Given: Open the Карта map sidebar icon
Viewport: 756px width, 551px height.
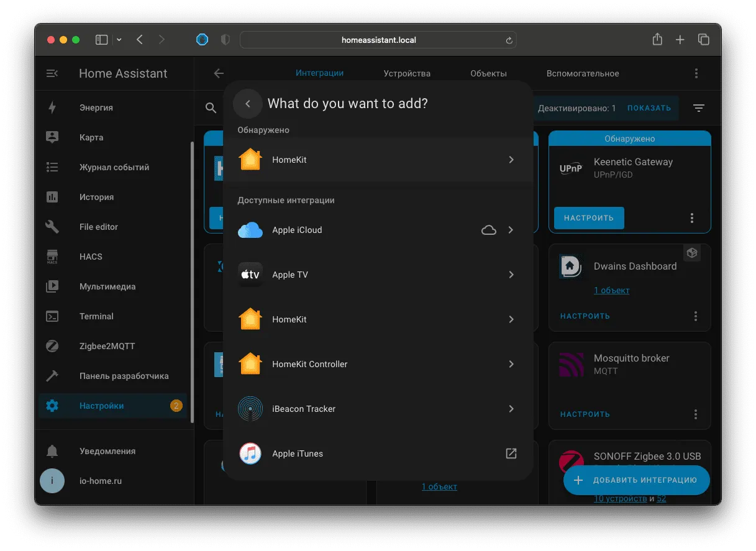Looking at the screenshot, I should 52,137.
